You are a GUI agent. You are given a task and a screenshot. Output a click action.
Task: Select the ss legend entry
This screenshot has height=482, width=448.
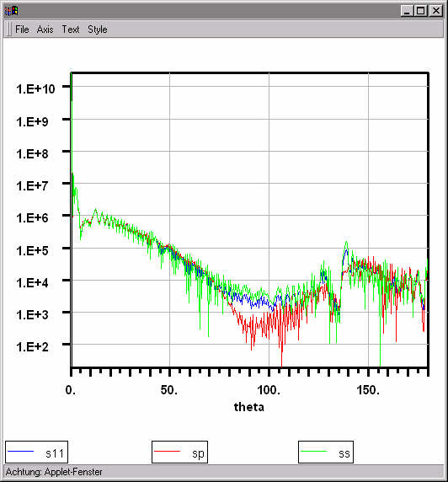click(326, 453)
